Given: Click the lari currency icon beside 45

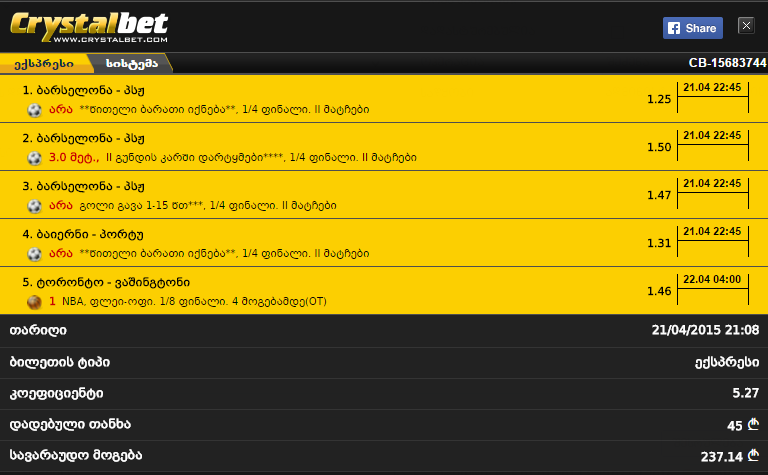Looking at the screenshot, I should click(753, 424).
